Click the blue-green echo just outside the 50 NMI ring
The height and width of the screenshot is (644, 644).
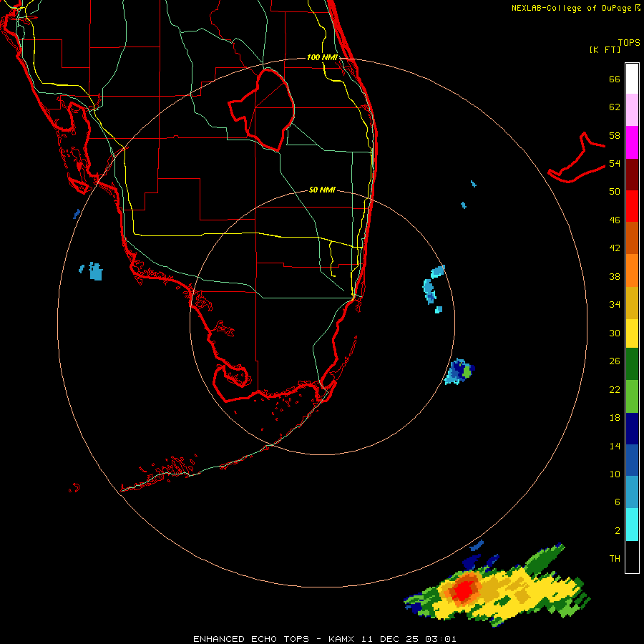point(459,371)
